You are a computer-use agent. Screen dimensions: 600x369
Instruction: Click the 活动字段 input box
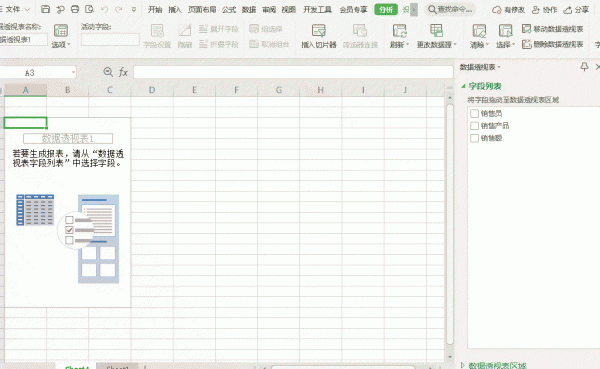110,39
